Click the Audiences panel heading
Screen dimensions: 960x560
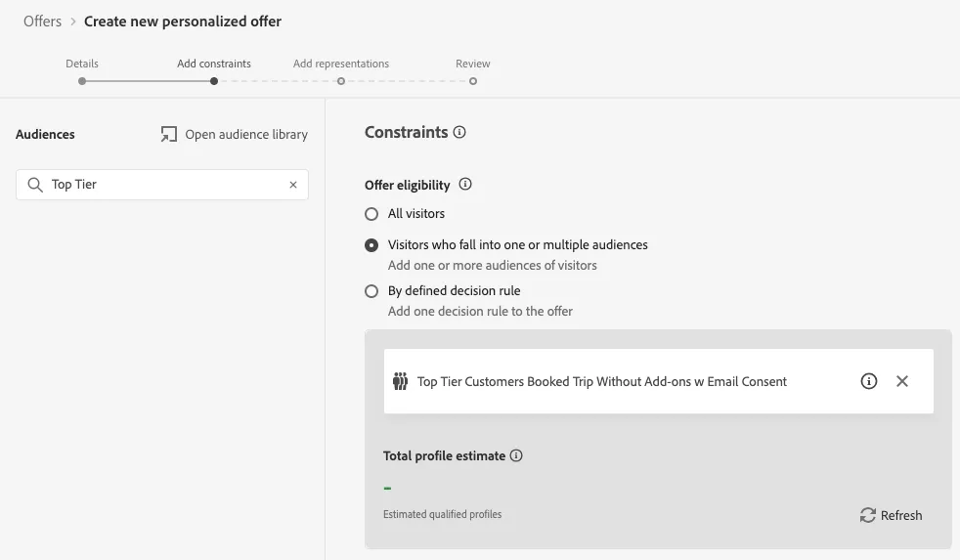45,134
